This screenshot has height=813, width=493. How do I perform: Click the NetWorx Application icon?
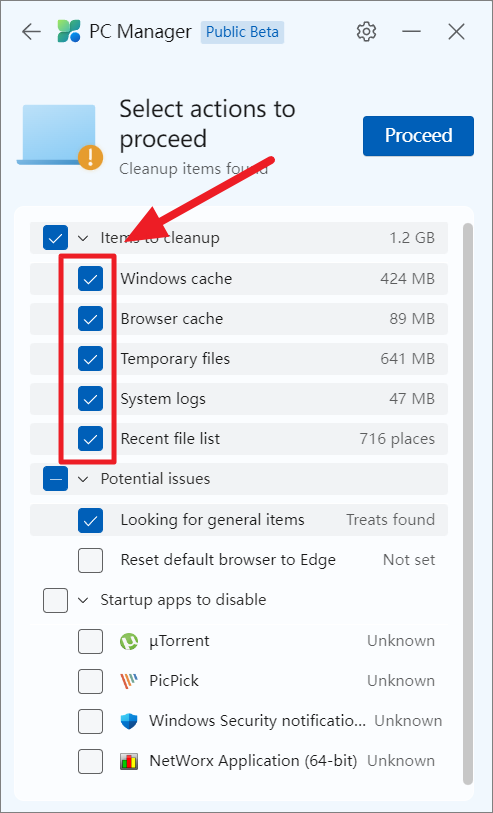(x=129, y=761)
